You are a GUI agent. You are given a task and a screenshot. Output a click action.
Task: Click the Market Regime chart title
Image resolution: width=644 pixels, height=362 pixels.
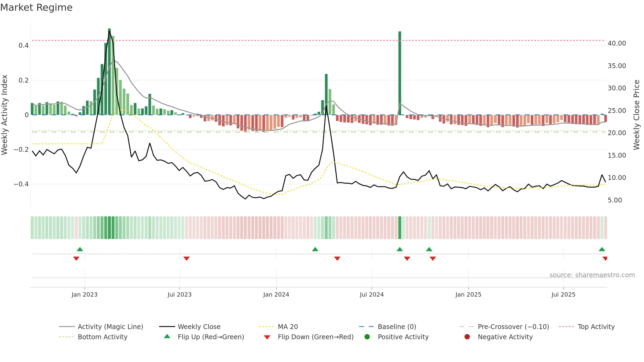coord(36,8)
